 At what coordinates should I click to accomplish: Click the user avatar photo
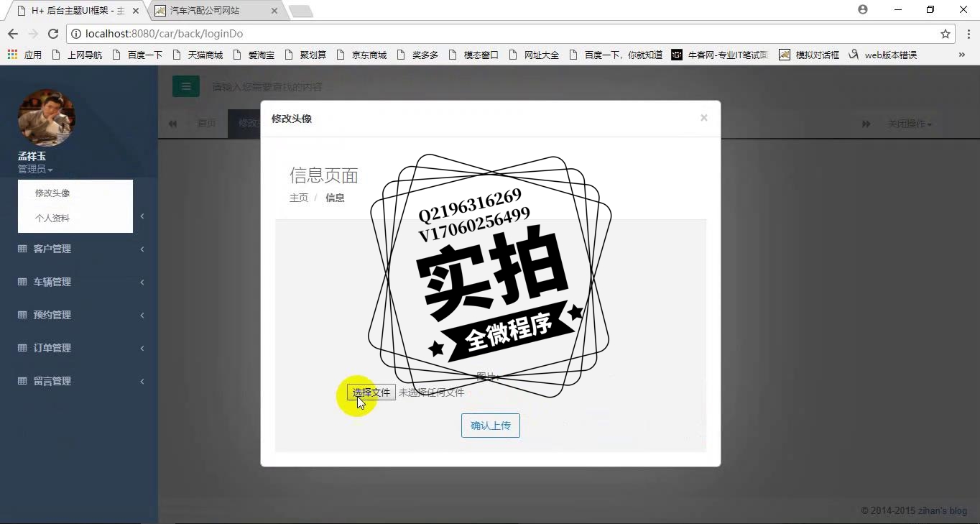click(x=47, y=118)
